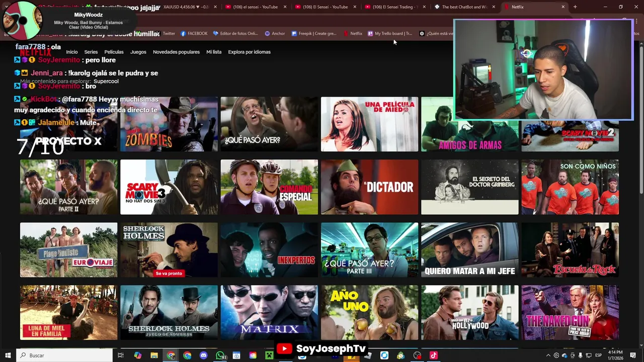Open Editor de fotos Online bookmark
The height and width of the screenshot is (362, 644).
pos(235,34)
